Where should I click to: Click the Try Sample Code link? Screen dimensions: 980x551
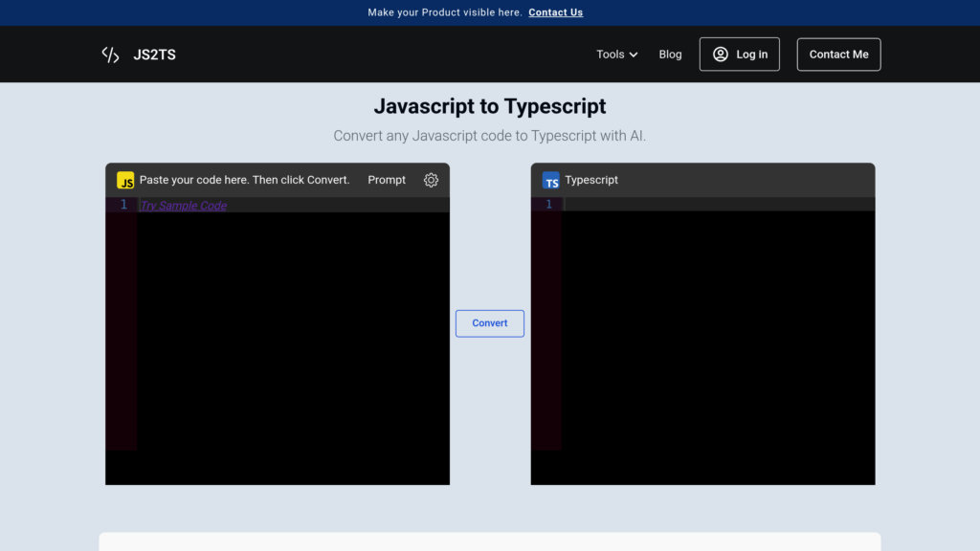click(x=183, y=205)
